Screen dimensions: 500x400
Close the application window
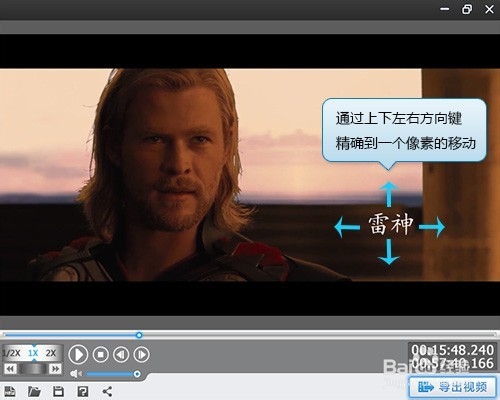coord(489,9)
